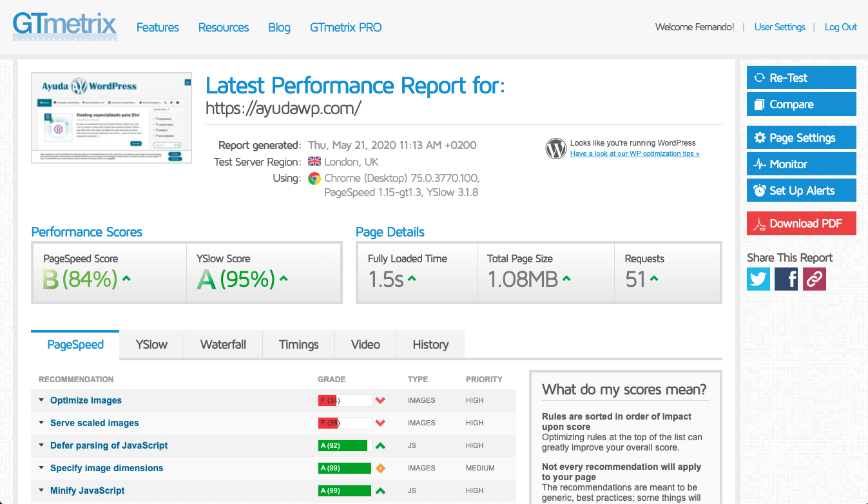Expand Defer parsing of JavaScript row

point(42,445)
